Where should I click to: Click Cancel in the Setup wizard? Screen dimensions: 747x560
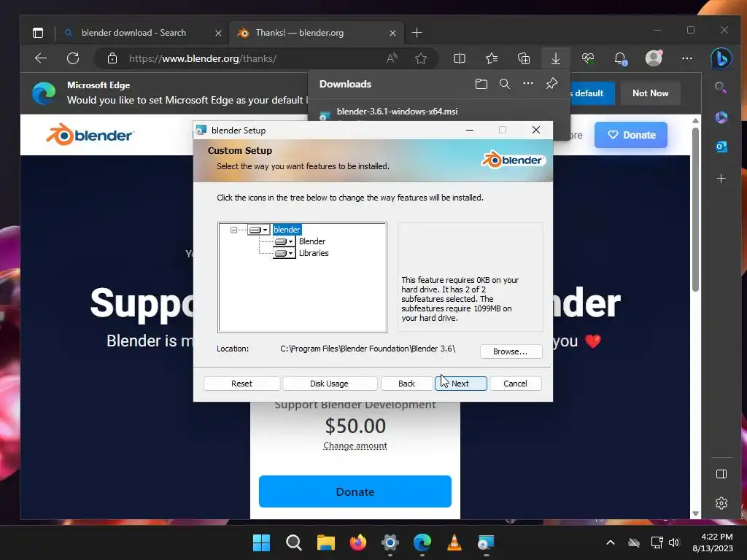(516, 384)
